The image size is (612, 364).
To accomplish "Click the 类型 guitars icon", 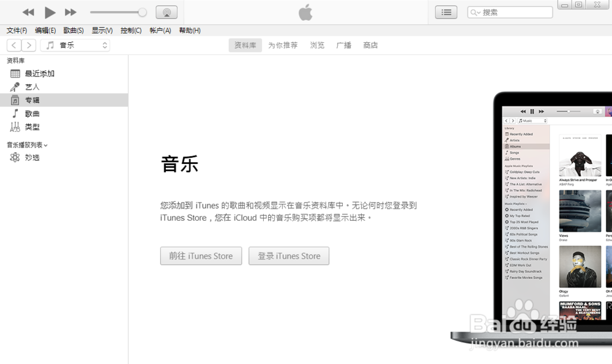I will [15, 127].
